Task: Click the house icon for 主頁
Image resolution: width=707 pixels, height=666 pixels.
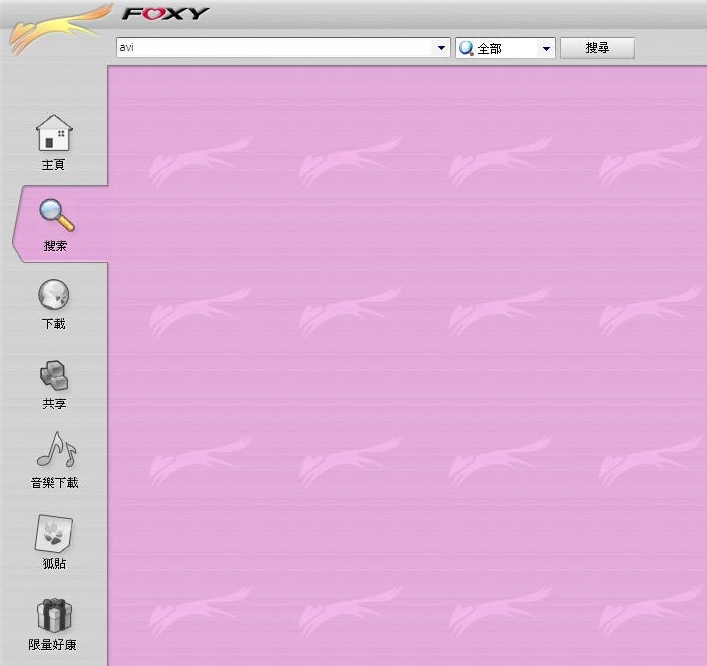Action: coord(54,133)
